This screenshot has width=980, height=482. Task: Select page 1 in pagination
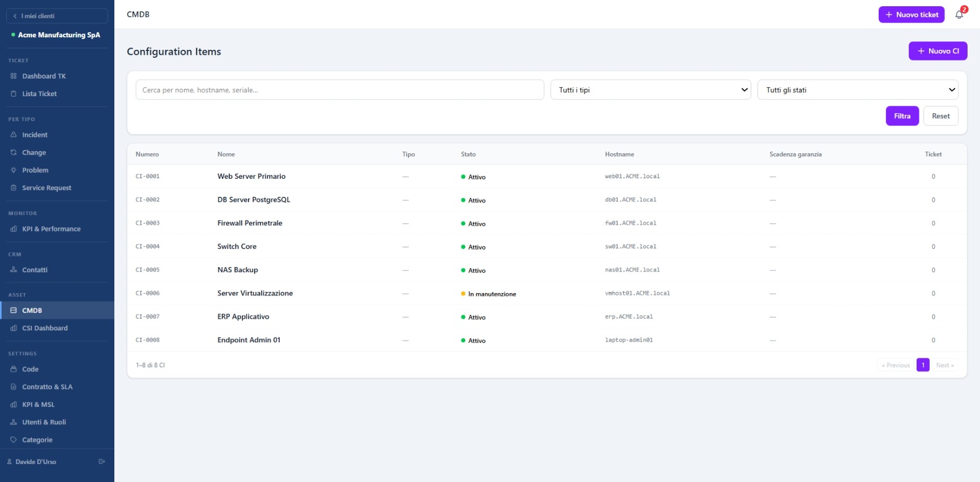pyautogui.click(x=923, y=365)
